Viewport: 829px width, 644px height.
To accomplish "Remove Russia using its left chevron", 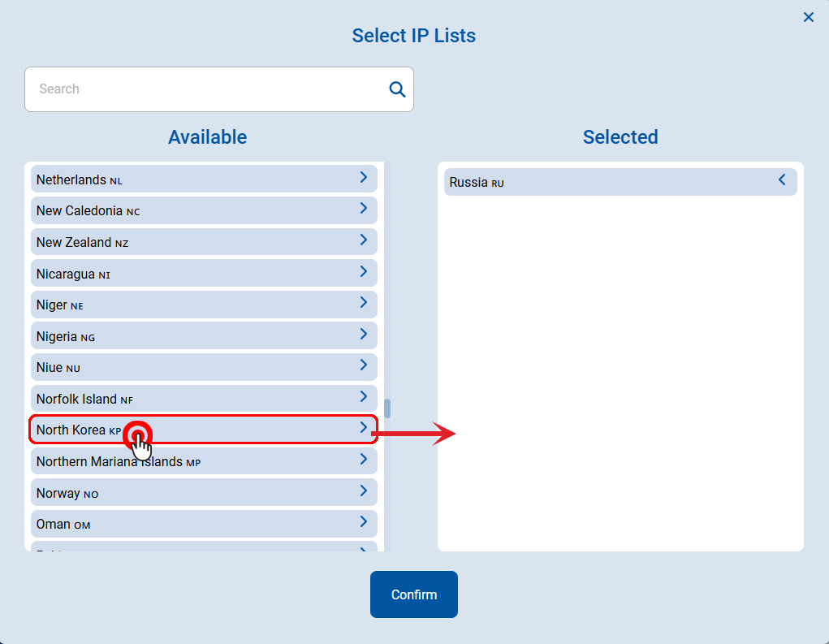I will click(x=782, y=180).
